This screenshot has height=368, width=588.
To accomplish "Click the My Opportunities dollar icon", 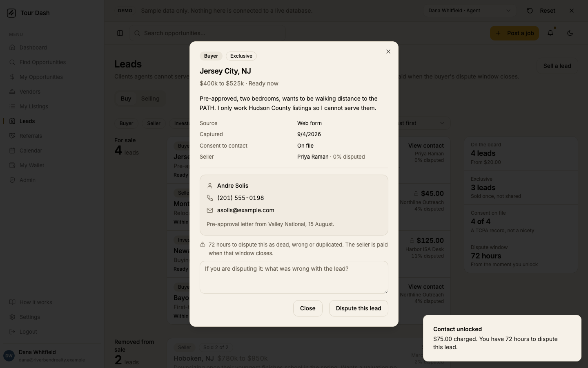I will (12, 77).
